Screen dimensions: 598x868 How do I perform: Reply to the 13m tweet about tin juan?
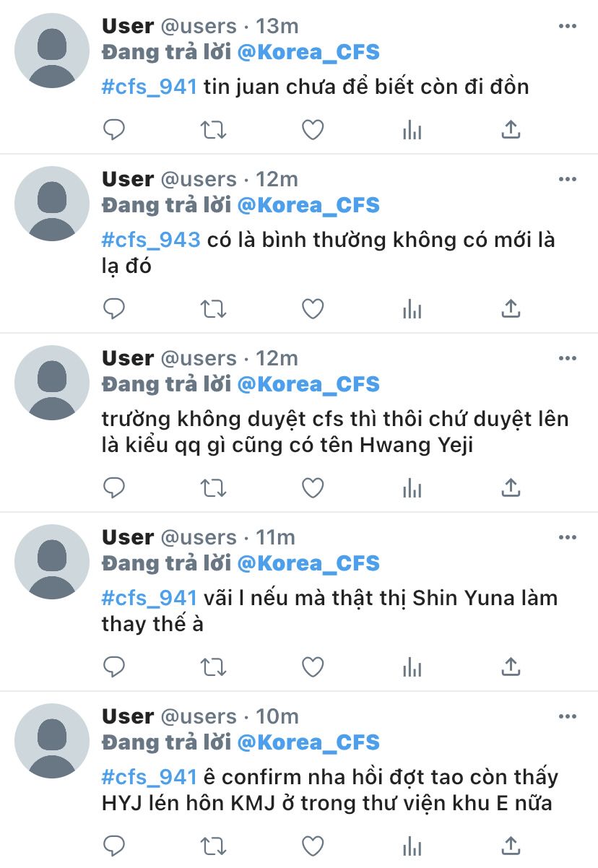[114, 130]
